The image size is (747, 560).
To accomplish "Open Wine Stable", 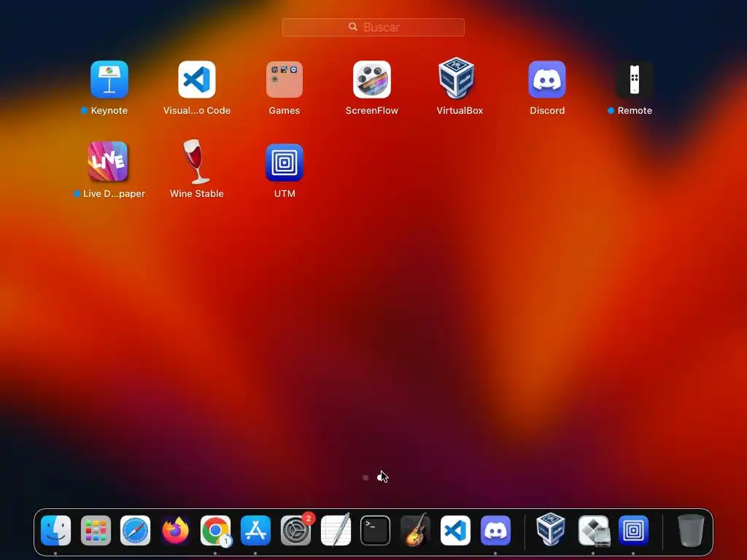I will coord(196,161).
